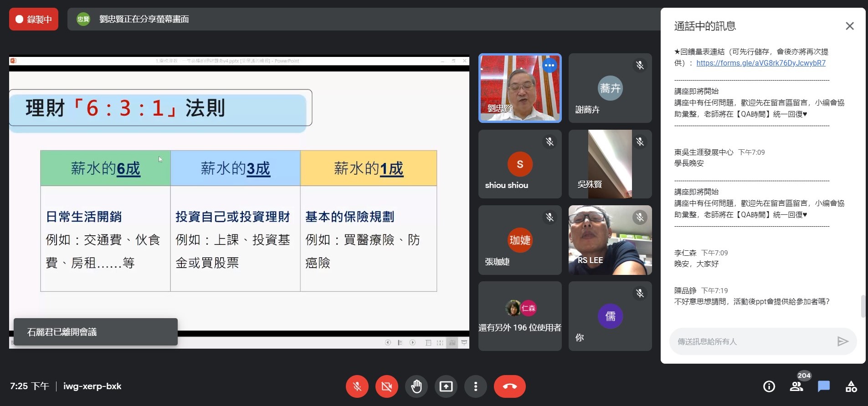Screen dimensions: 868x406
Task: Click the present screen button
Action: [446, 386]
